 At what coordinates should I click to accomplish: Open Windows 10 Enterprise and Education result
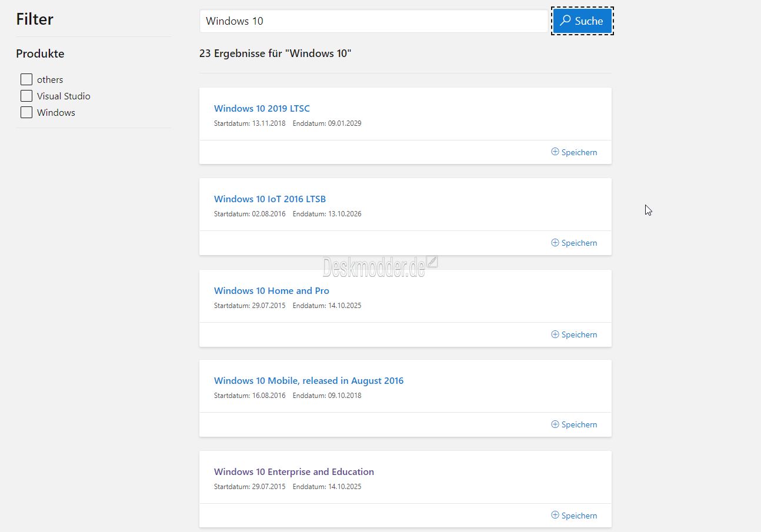(x=294, y=471)
